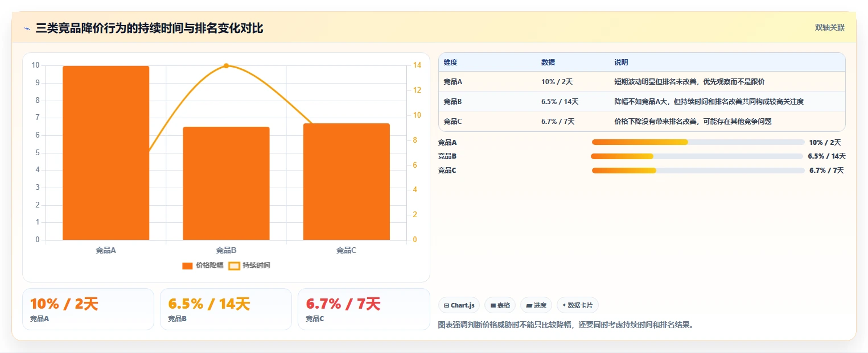Click the 竞品C bar in chart
Screen dimensions: 868x353
(x=347, y=182)
